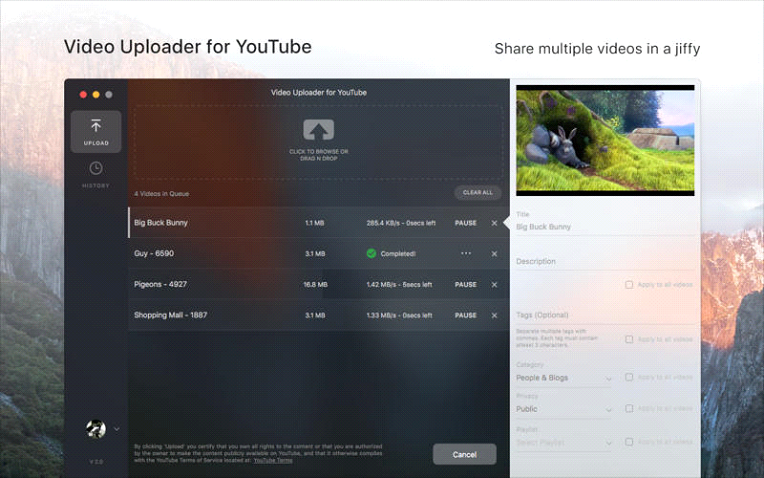Remove Guy - 6590 from queue

click(x=494, y=254)
